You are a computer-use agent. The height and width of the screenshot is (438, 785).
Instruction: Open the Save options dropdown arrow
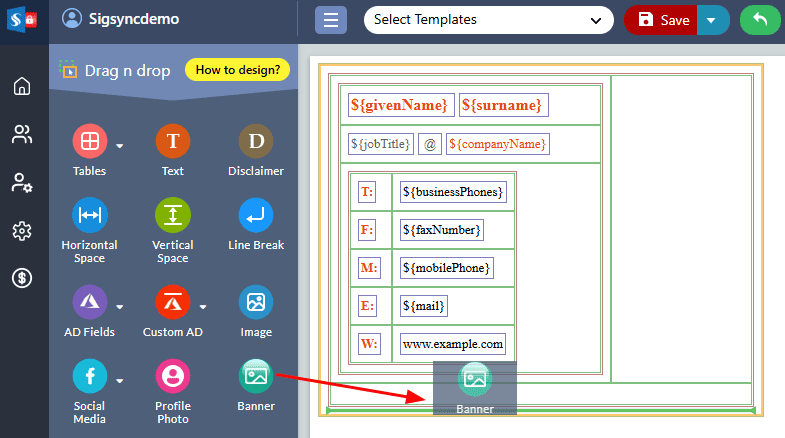click(712, 20)
